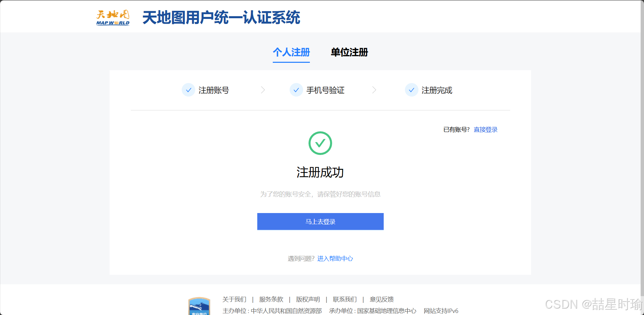Open the 意见反馈 footer link

click(382, 299)
